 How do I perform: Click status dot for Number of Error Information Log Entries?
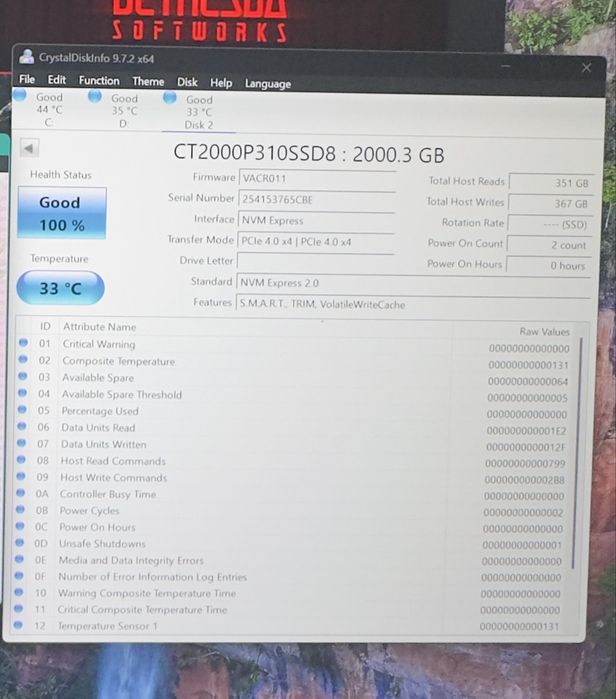19,575
